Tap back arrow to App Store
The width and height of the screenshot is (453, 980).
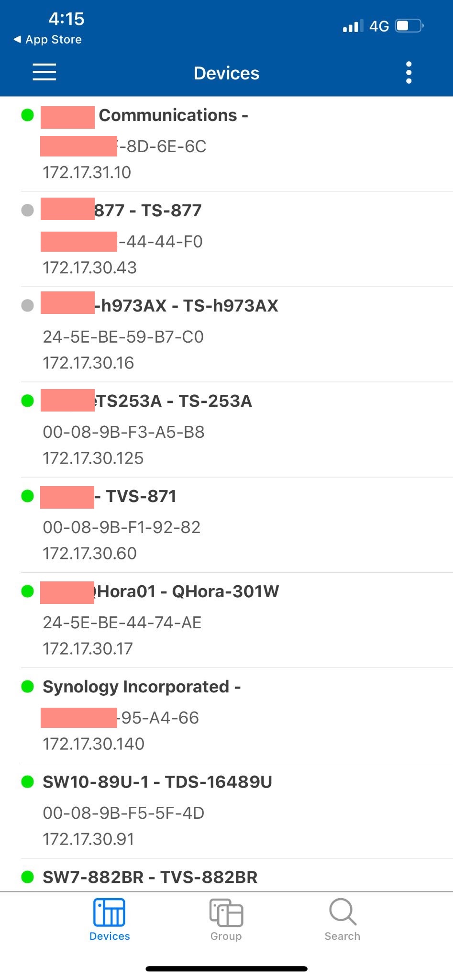18,39
